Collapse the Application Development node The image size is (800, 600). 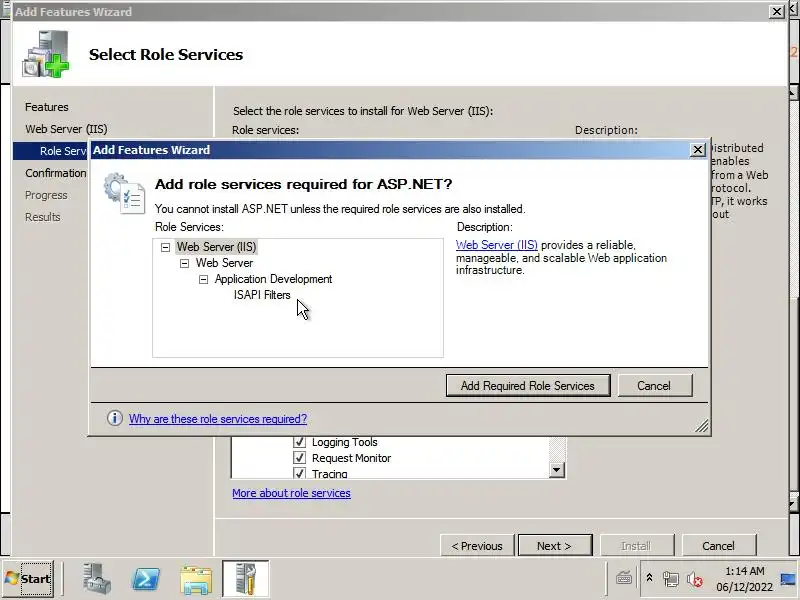pos(204,280)
